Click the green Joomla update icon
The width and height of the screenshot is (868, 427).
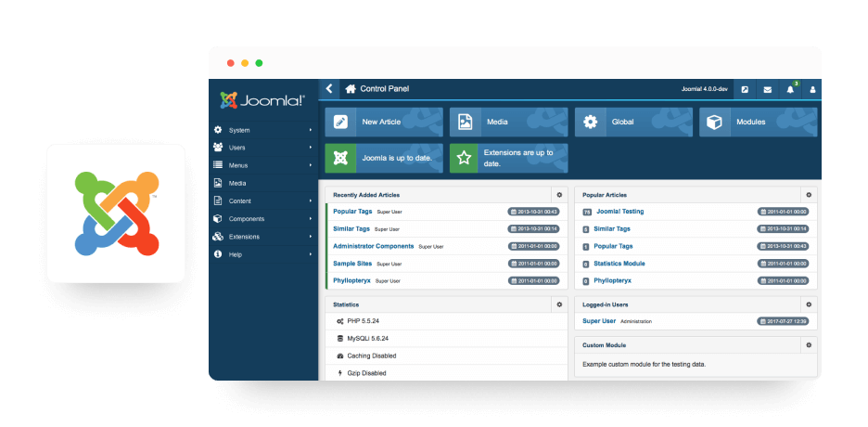tap(340, 159)
